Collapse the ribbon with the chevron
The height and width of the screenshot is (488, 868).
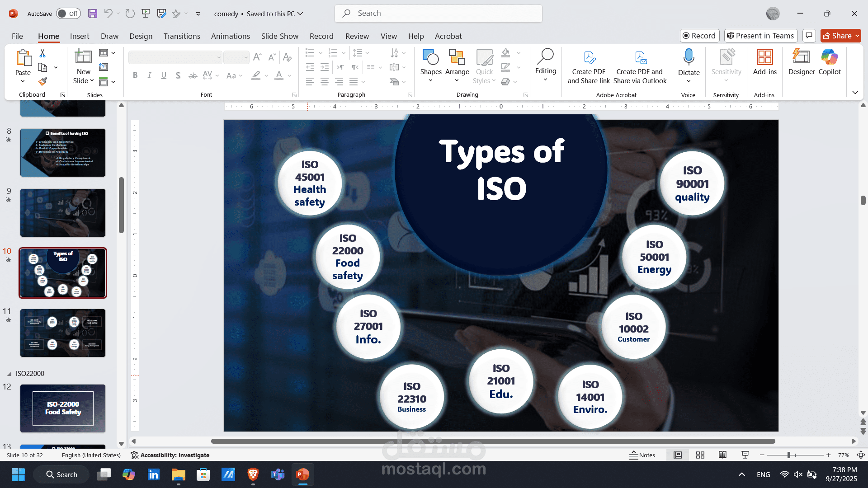click(x=855, y=93)
